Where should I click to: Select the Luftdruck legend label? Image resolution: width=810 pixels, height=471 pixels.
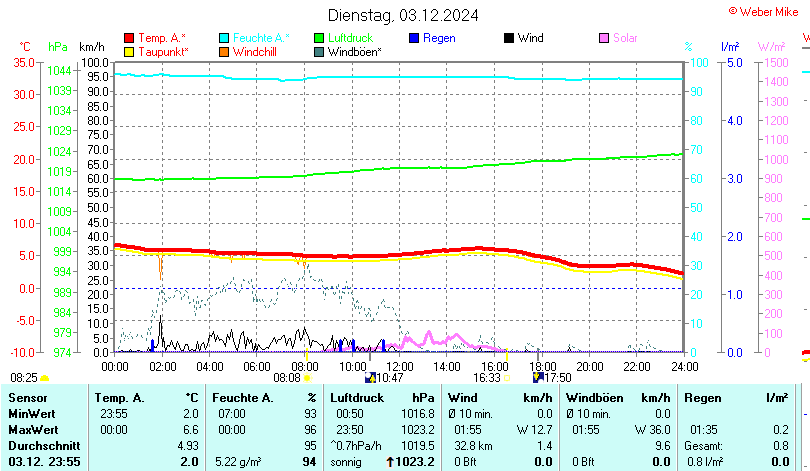click(350, 38)
